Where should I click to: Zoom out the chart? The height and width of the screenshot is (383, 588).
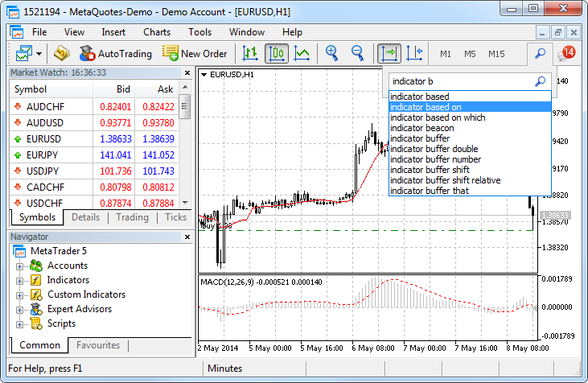(357, 54)
